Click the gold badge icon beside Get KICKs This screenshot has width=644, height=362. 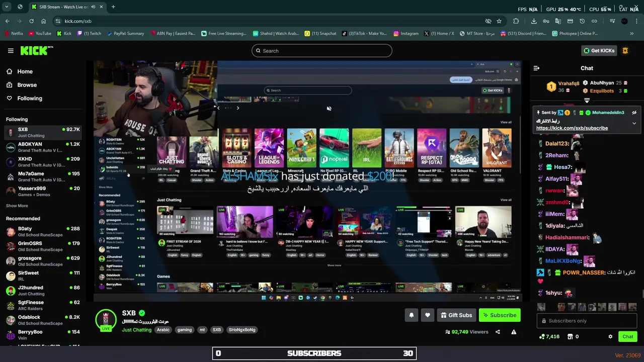point(625,51)
